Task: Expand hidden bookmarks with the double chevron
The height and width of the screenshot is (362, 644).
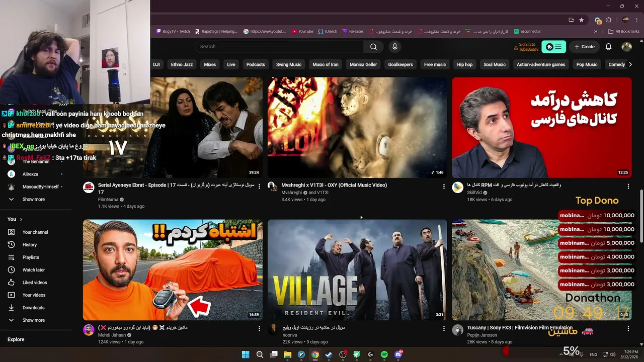Action: coord(596,31)
